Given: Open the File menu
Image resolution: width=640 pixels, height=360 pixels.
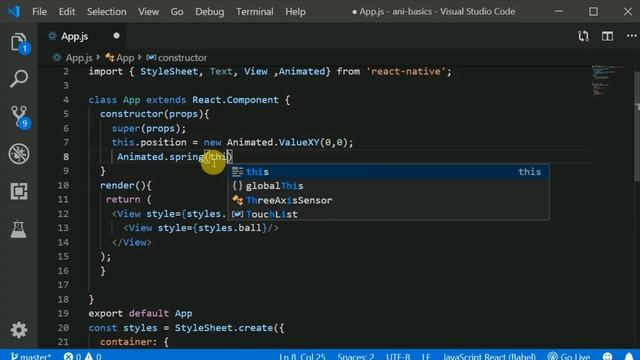Looking at the screenshot, I should point(40,11).
